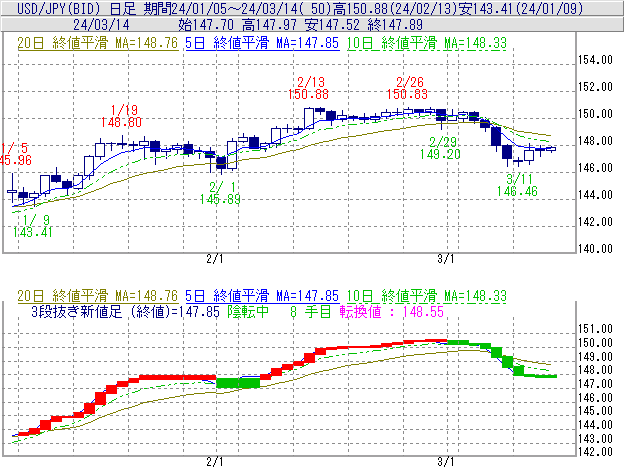The height and width of the screenshot is (475, 624).
Task: Click the lower chart 5日 終値平滑 MA=147.85 legend
Action: click(262, 296)
